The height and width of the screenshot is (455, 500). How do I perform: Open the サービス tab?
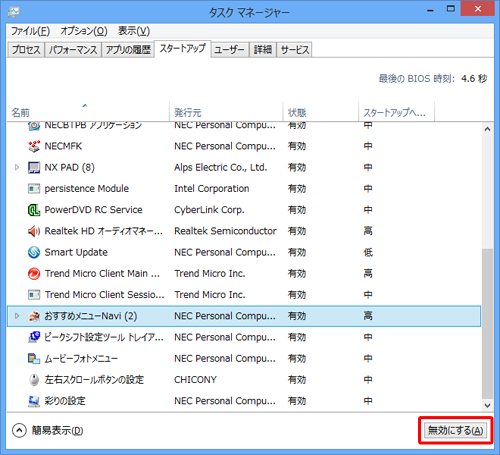pos(295,50)
